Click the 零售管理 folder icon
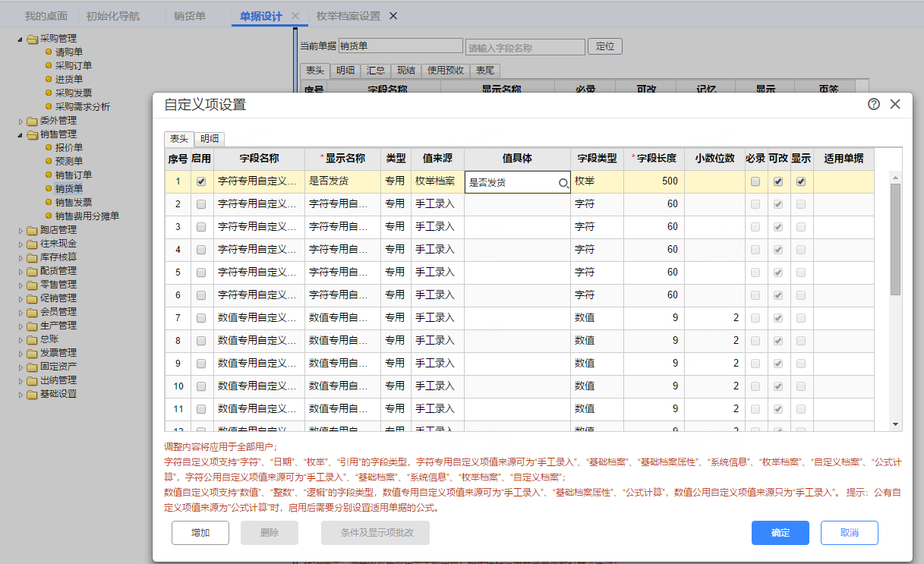Image resolution: width=924 pixels, height=564 pixels. (x=32, y=285)
